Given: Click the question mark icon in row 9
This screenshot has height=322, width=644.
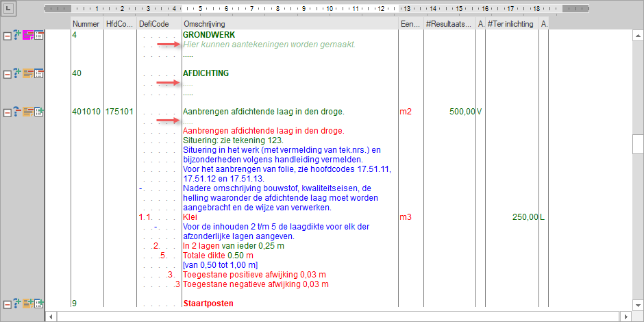Looking at the screenshot, I should tap(18, 304).
